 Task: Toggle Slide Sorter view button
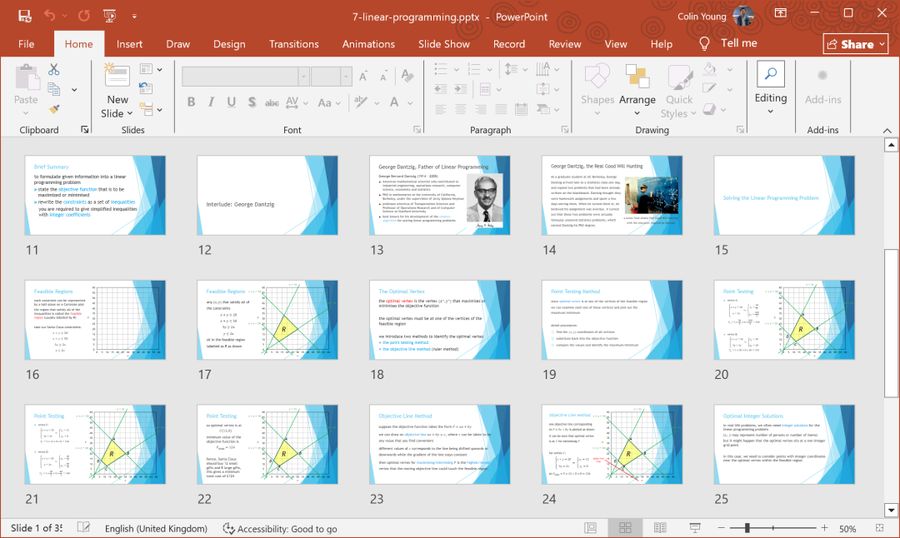625,528
